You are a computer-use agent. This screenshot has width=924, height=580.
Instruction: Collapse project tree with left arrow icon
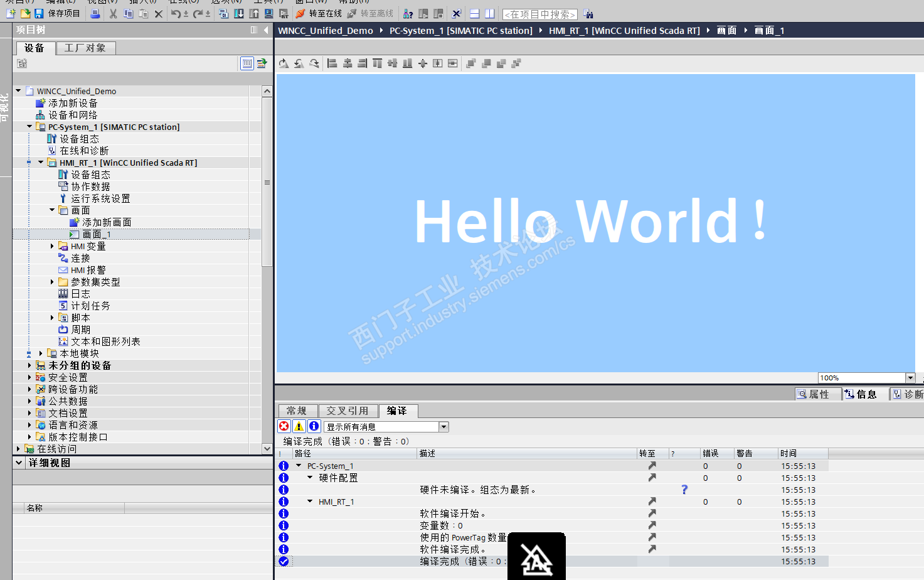pyautogui.click(x=266, y=30)
